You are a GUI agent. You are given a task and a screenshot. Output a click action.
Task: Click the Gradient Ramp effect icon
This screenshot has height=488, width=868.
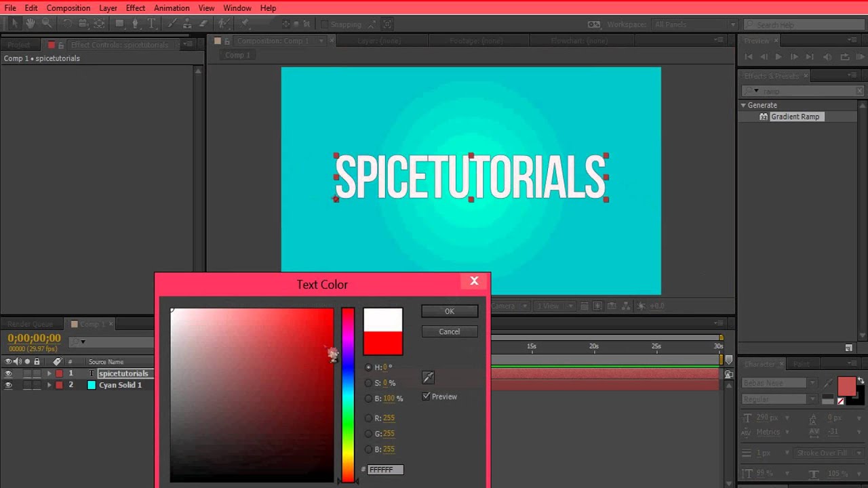click(x=764, y=117)
